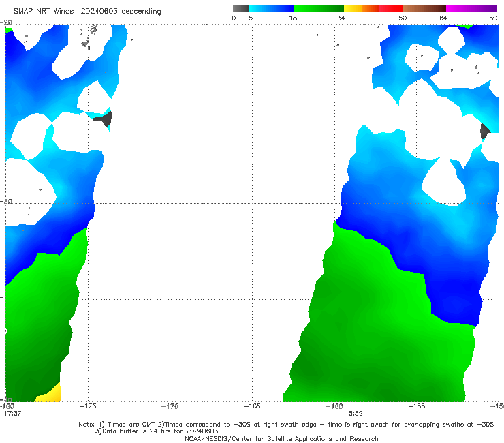Image resolution: width=504 pixels, height=443 pixels.
Task: Click the longitude label '-170'
Action: 170,406
